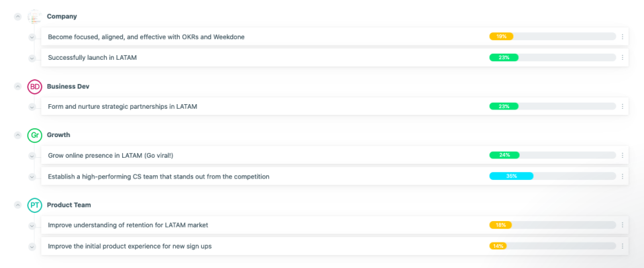Click the Growth Gr team avatar
Viewport: 644px width, 268px height.
pos(35,135)
